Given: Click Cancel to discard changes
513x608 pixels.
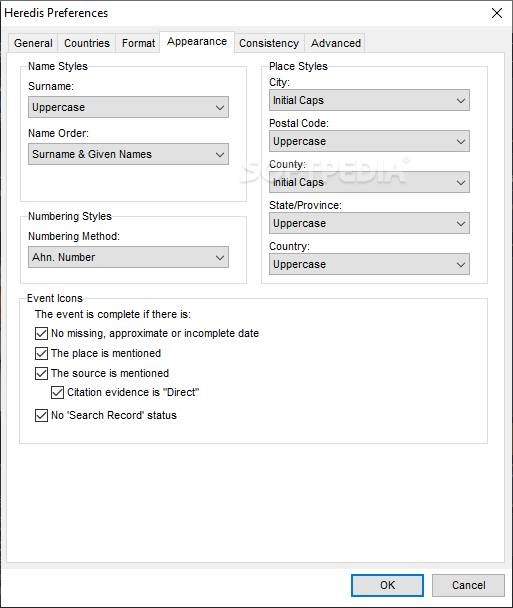Looking at the screenshot, I should [468, 585].
